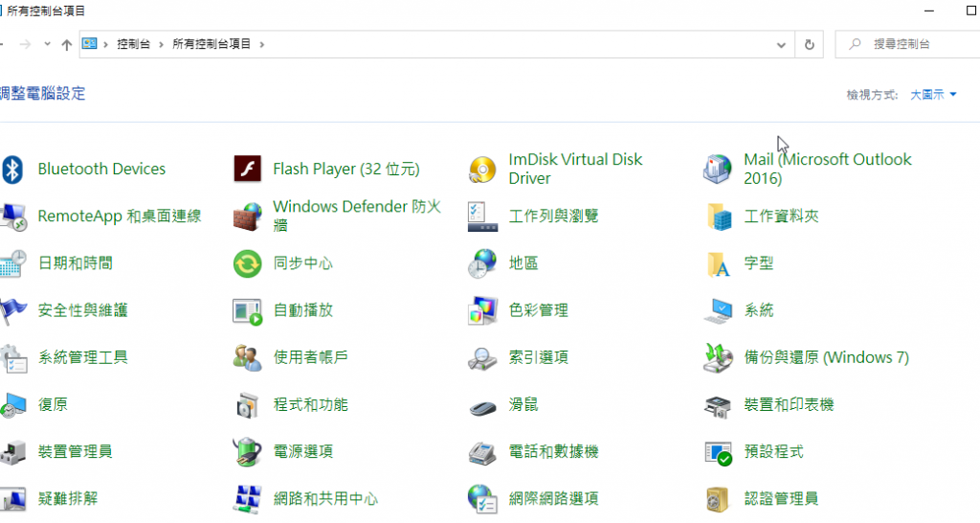Click 控制台 in the address breadcrumb

click(133, 44)
